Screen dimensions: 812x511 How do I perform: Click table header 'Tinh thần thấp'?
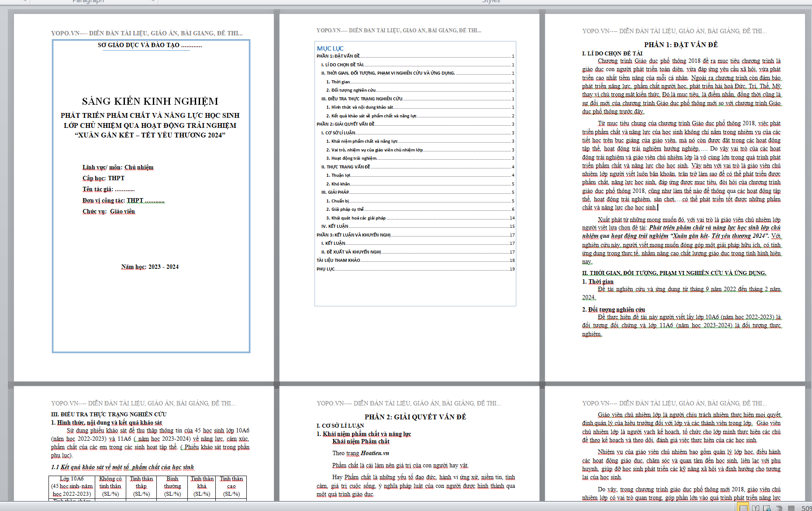[141, 486]
